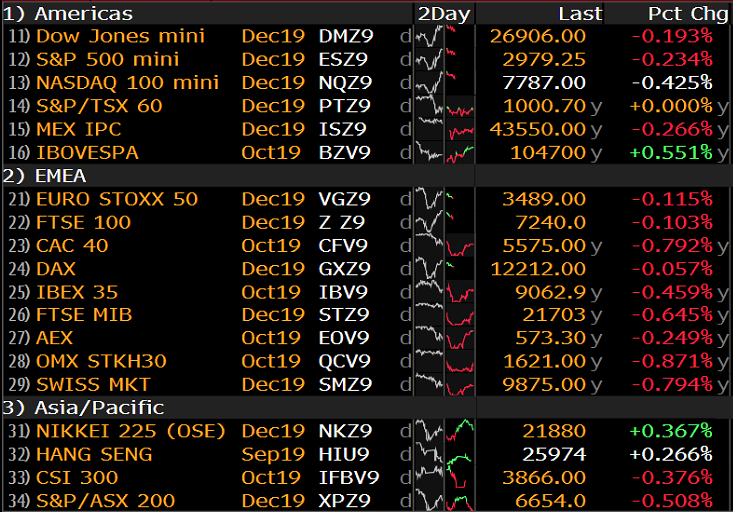Click ticker PTZ9

(x=345, y=106)
